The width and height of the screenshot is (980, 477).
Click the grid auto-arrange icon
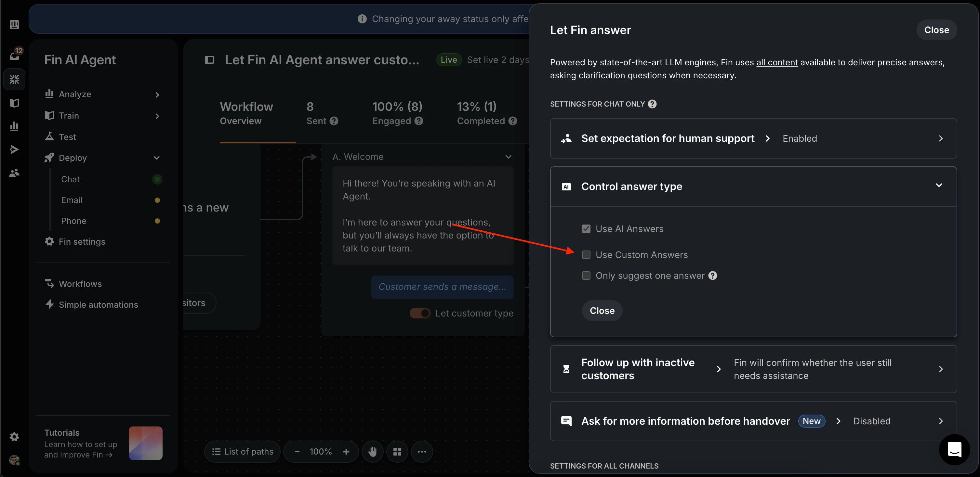(397, 452)
